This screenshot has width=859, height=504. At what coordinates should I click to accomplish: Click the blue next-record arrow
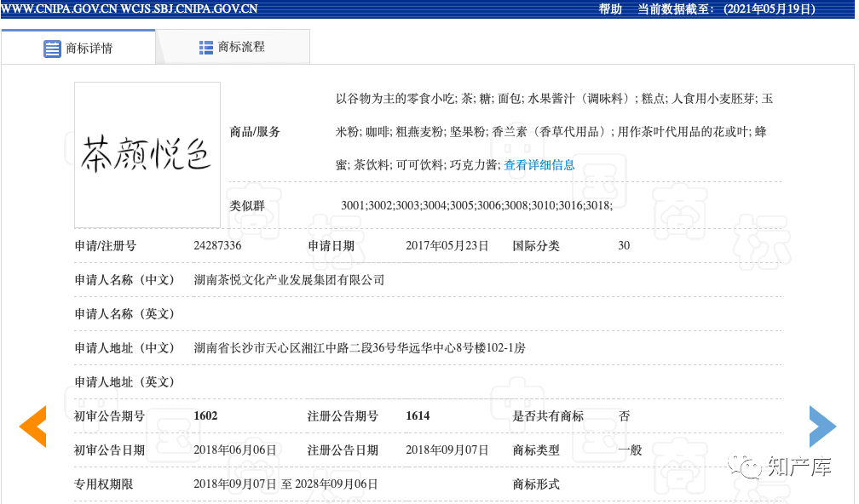pyautogui.click(x=822, y=427)
